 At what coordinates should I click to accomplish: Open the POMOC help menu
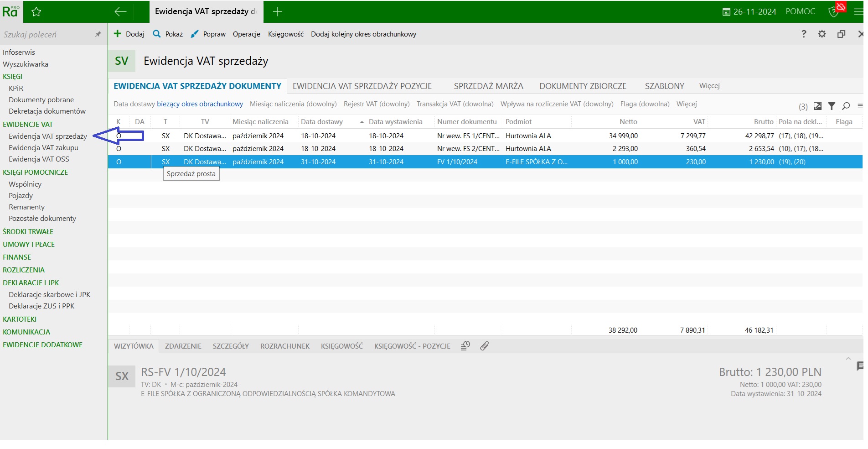(x=800, y=11)
